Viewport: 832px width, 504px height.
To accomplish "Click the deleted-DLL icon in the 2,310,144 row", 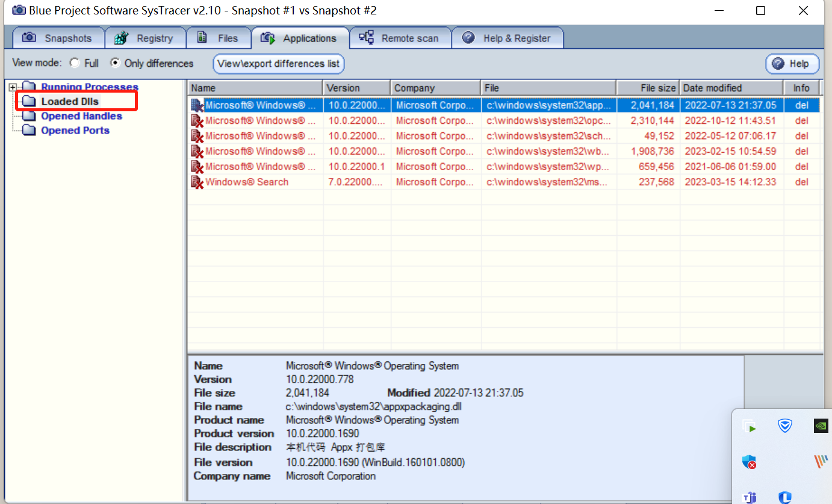I will point(197,121).
